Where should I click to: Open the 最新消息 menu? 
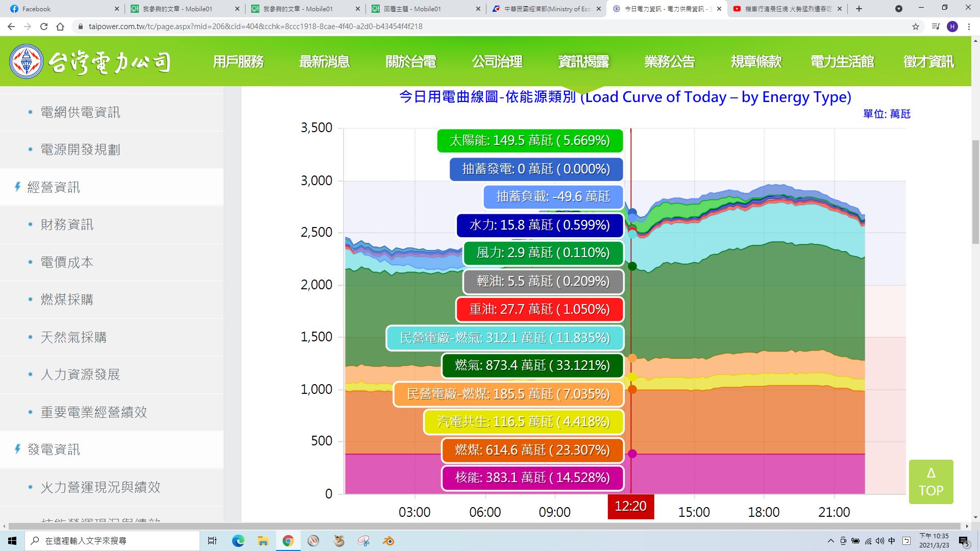pyautogui.click(x=325, y=62)
